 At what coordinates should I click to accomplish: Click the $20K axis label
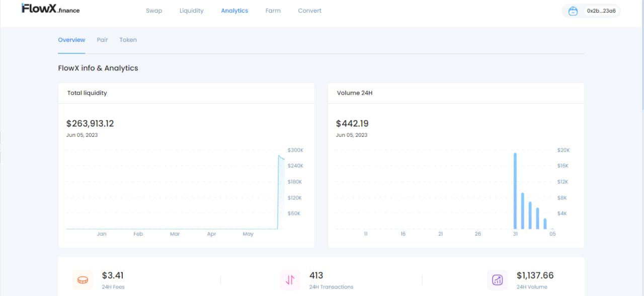coord(562,150)
